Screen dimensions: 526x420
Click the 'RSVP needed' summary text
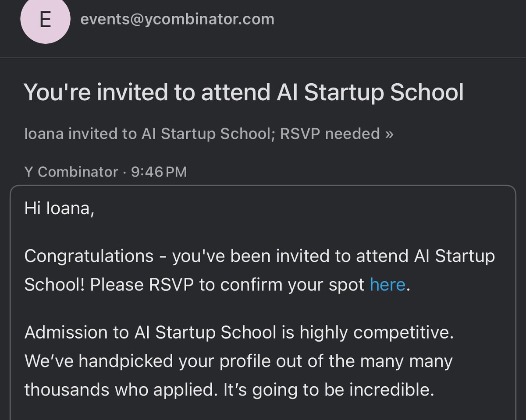click(330, 134)
